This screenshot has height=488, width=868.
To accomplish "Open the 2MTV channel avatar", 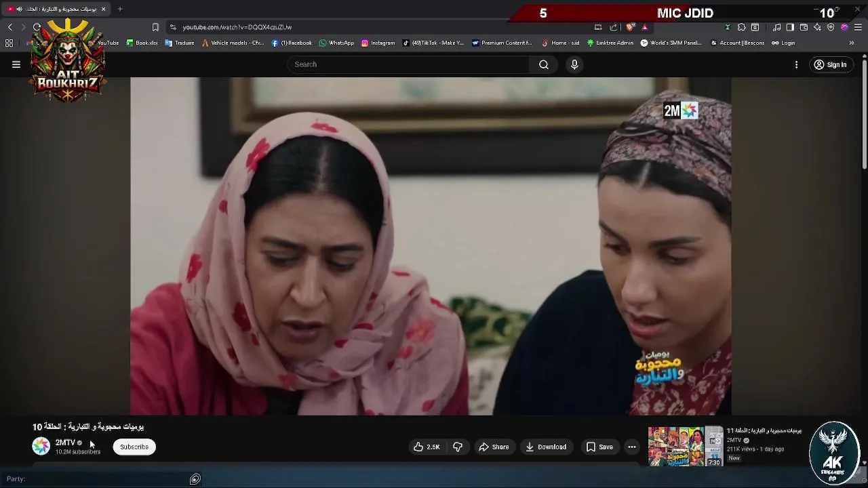I will coord(41,446).
